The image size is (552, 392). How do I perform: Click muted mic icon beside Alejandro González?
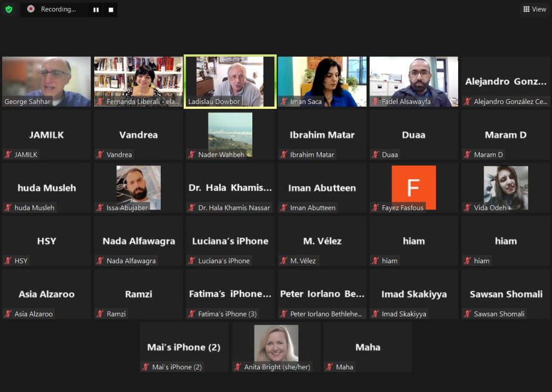coord(467,102)
